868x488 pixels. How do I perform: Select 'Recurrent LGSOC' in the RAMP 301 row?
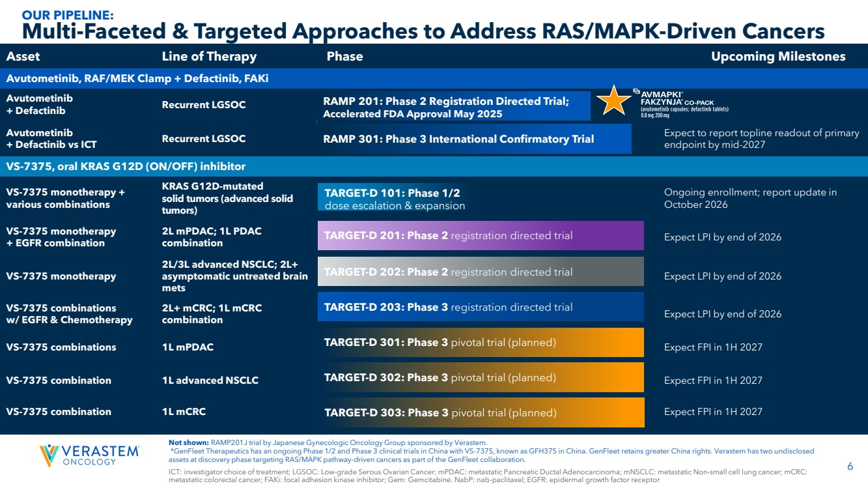point(204,139)
